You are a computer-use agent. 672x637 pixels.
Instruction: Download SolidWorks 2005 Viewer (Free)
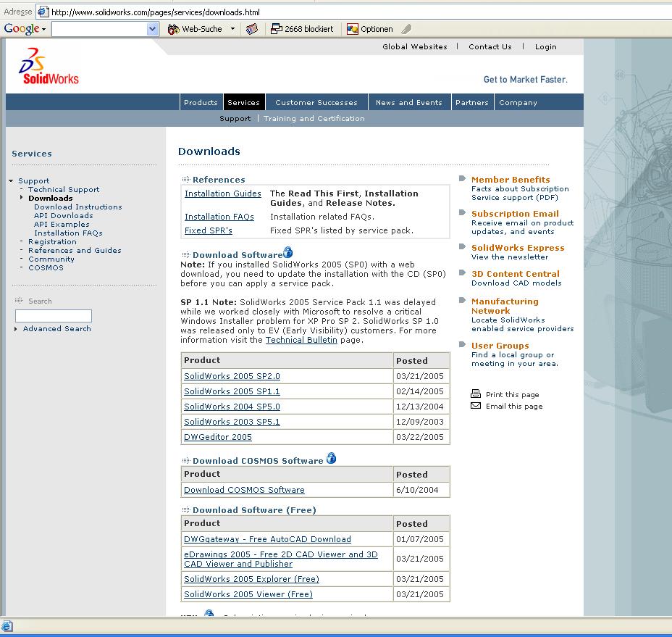coord(248,594)
